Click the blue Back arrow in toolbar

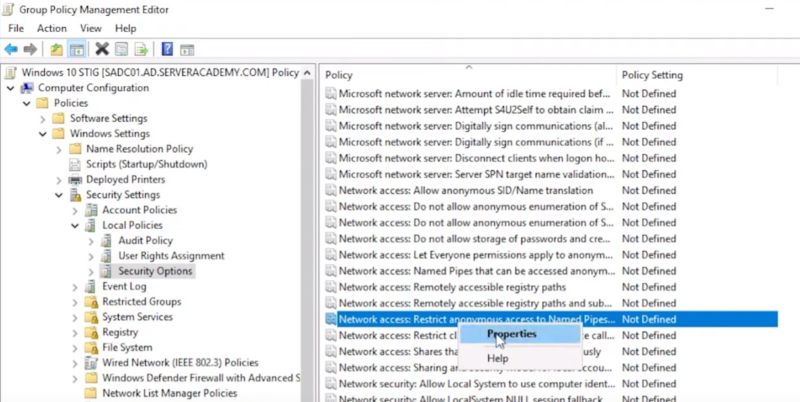tap(11, 49)
